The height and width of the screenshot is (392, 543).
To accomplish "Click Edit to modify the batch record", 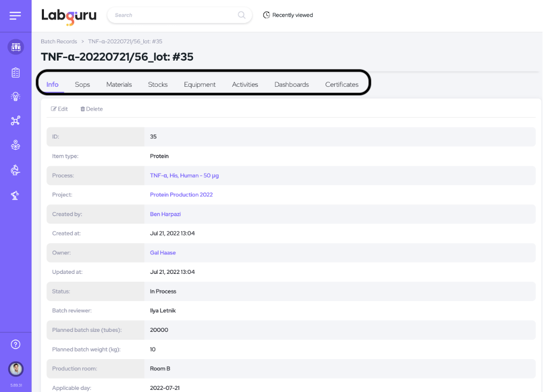I will pyautogui.click(x=59, y=109).
